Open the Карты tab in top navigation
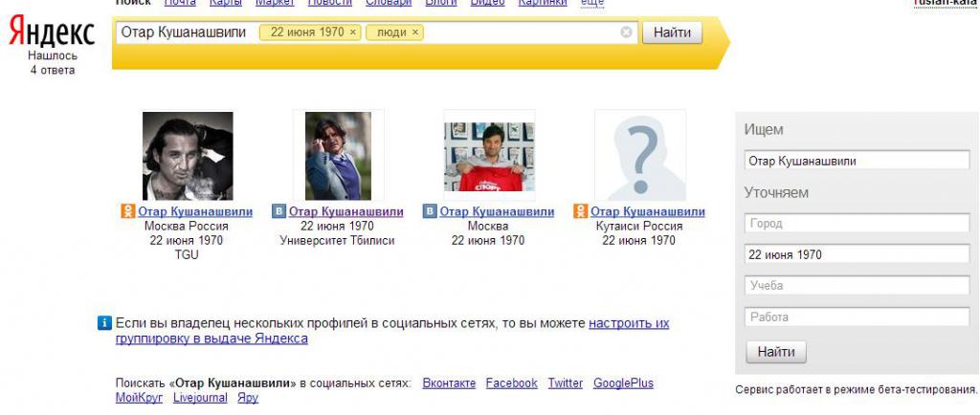This screenshot has width=980, height=415. pos(226,3)
